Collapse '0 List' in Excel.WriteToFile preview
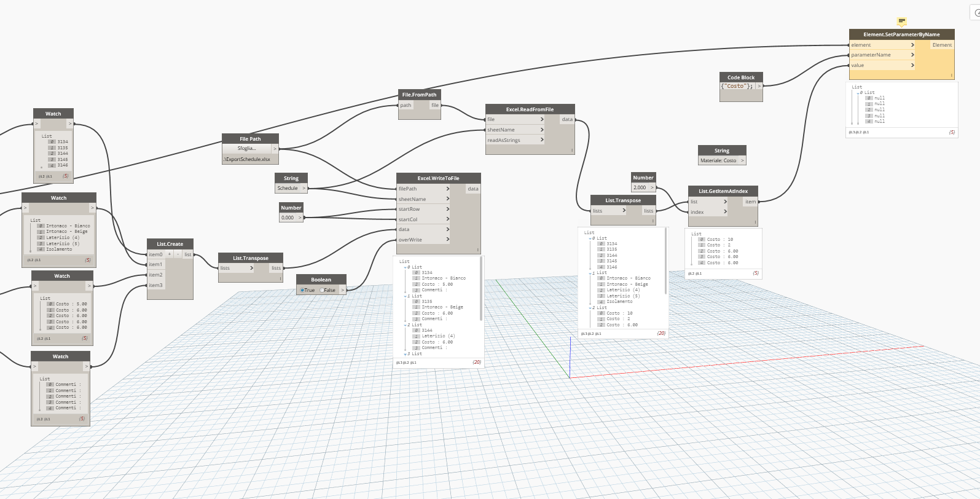 click(405, 267)
